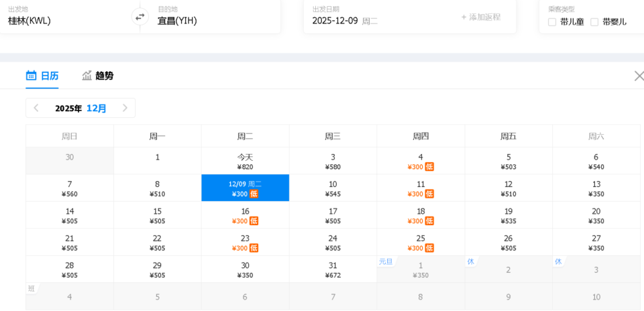Screen dimensions: 644x311
Task: Pick 今天 date priced ¥820
Action: (245, 162)
